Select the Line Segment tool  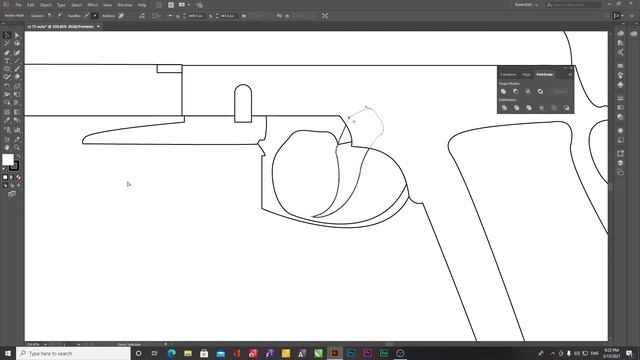(17, 60)
